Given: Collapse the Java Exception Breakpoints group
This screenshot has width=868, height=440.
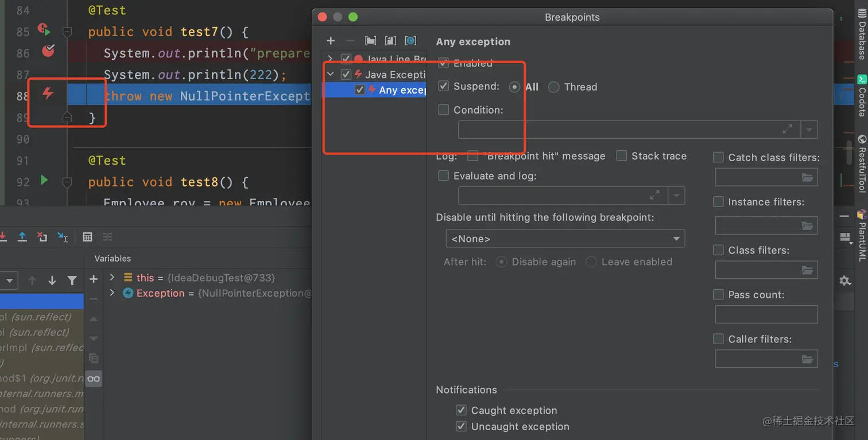Looking at the screenshot, I should pyautogui.click(x=330, y=74).
